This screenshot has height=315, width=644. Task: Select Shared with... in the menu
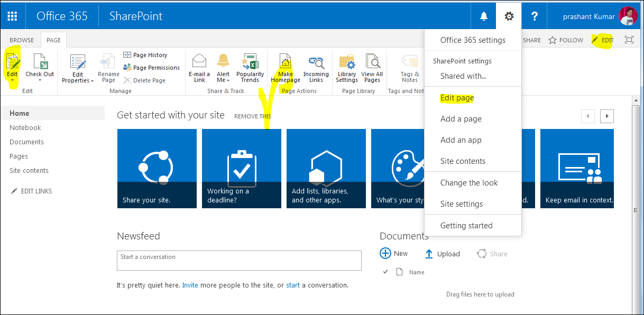coord(463,76)
